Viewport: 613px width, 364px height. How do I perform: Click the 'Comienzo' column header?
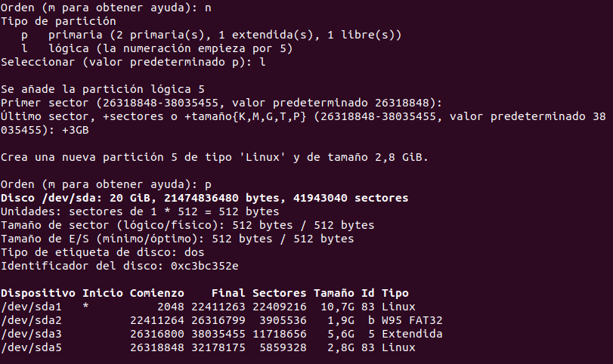click(x=156, y=293)
